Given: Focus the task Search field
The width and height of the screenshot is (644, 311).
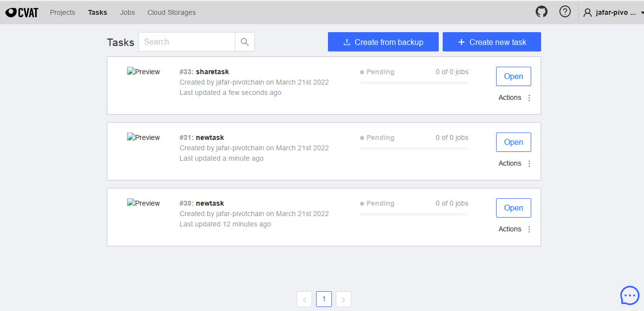Looking at the screenshot, I should (x=187, y=42).
